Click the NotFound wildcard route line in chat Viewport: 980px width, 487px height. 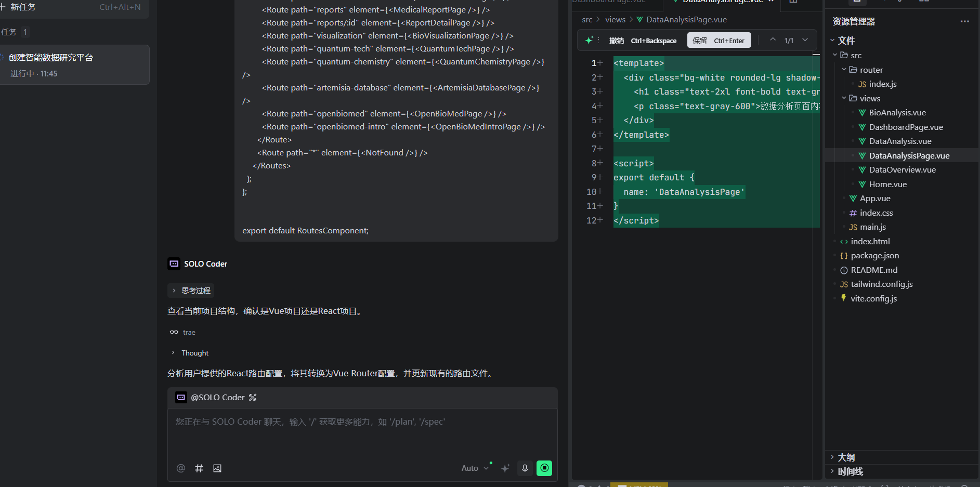tap(342, 153)
